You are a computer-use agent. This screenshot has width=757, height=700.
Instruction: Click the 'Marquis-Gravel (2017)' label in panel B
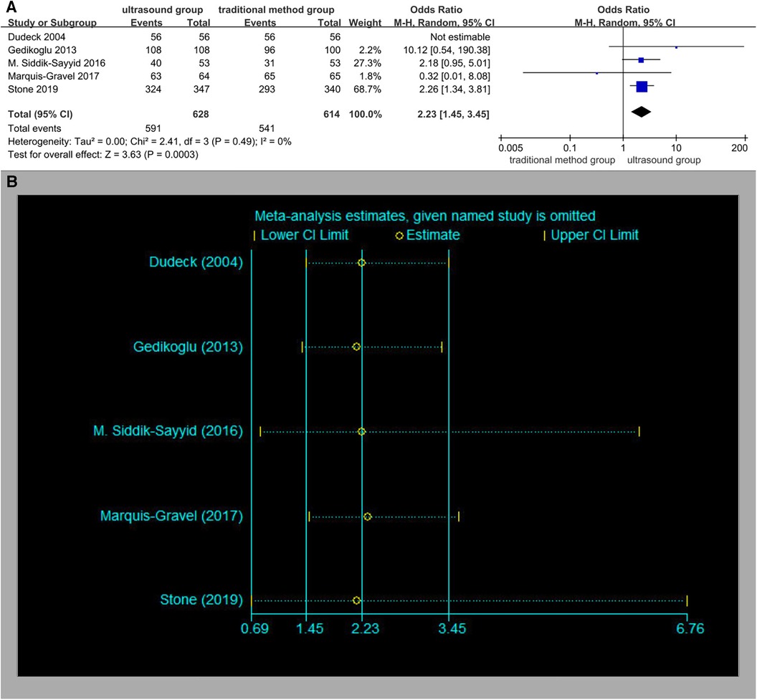pos(171,516)
